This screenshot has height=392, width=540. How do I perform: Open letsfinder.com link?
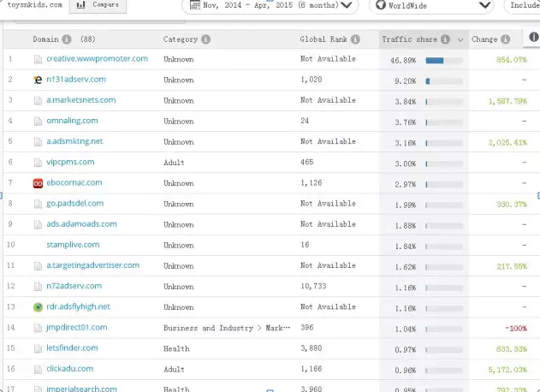point(72,347)
